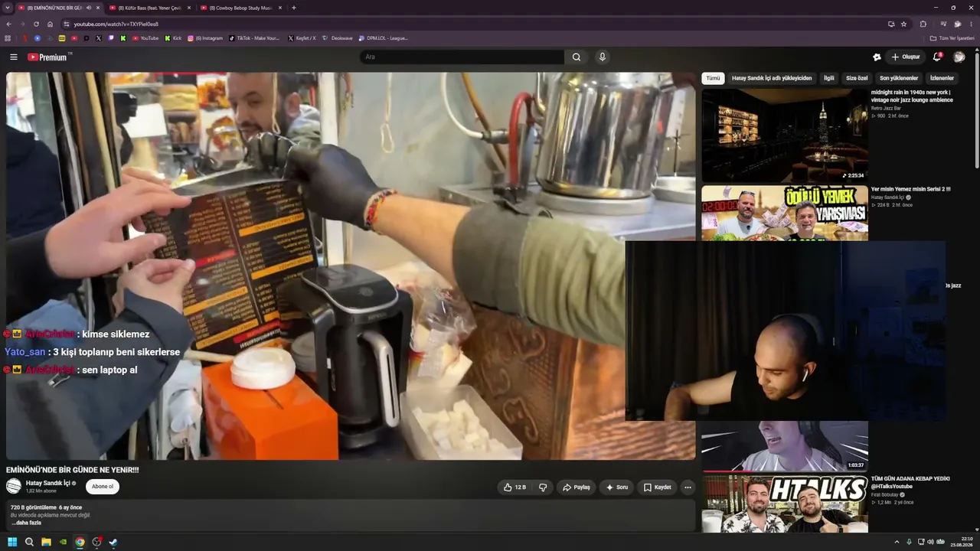The width and height of the screenshot is (980, 551).
Task: Open the Oluştur create menu
Action: pos(906,57)
